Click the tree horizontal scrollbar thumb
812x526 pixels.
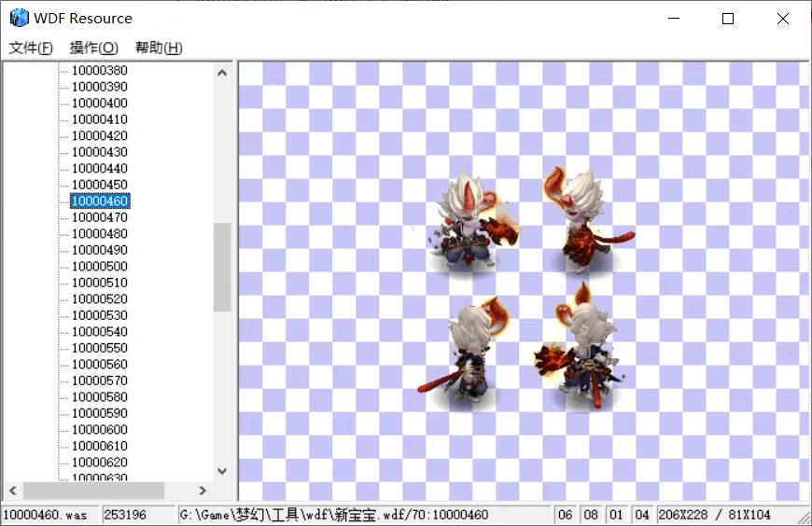(93, 491)
